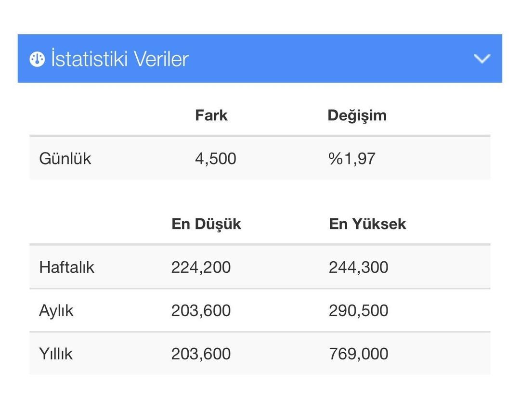Click the Fark column header

pyautogui.click(x=211, y=115)
